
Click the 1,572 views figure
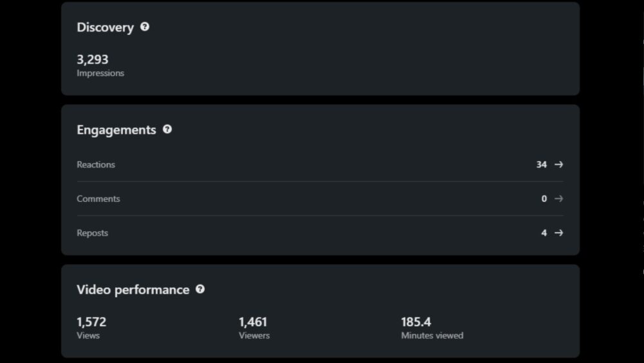tap(91, 322)
